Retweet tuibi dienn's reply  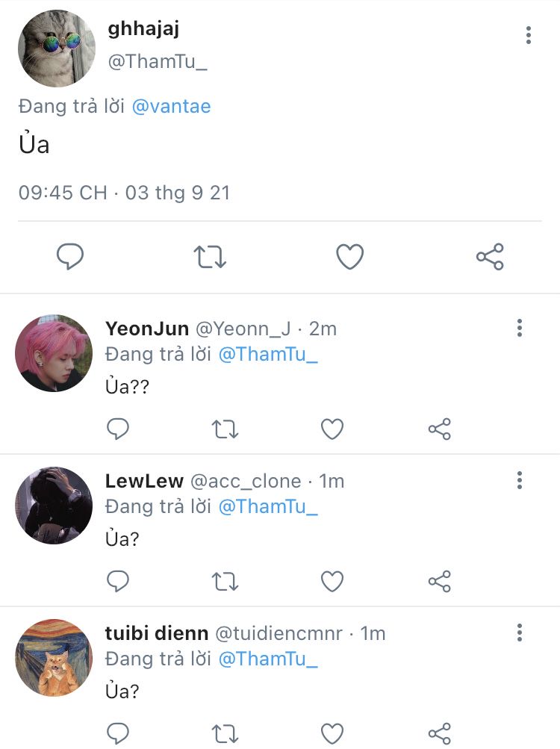[x=225, y=734]
